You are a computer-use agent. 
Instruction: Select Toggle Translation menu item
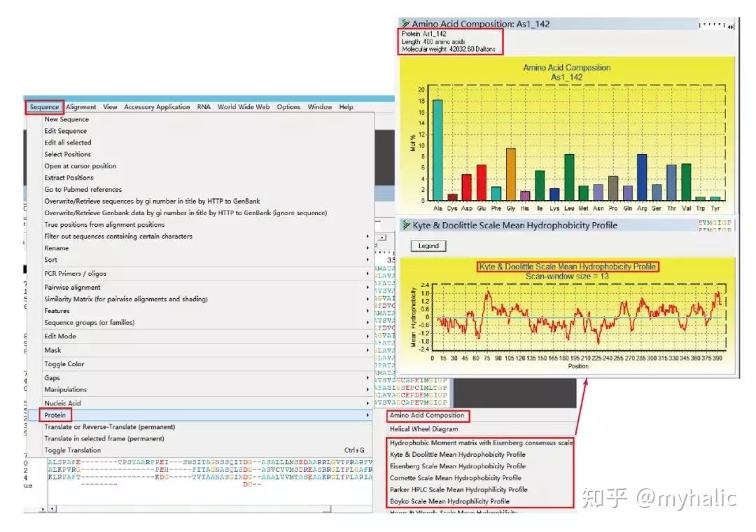coord(69,449)
